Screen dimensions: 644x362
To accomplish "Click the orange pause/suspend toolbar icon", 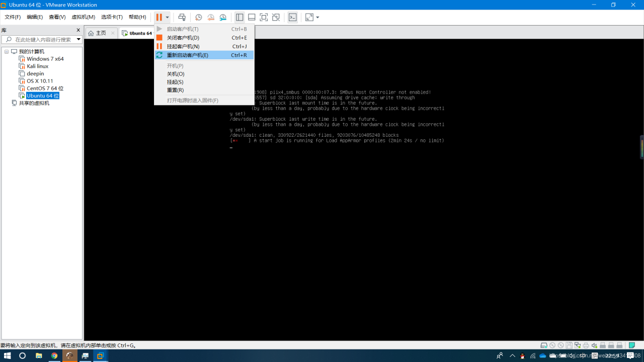I will 159,17.
